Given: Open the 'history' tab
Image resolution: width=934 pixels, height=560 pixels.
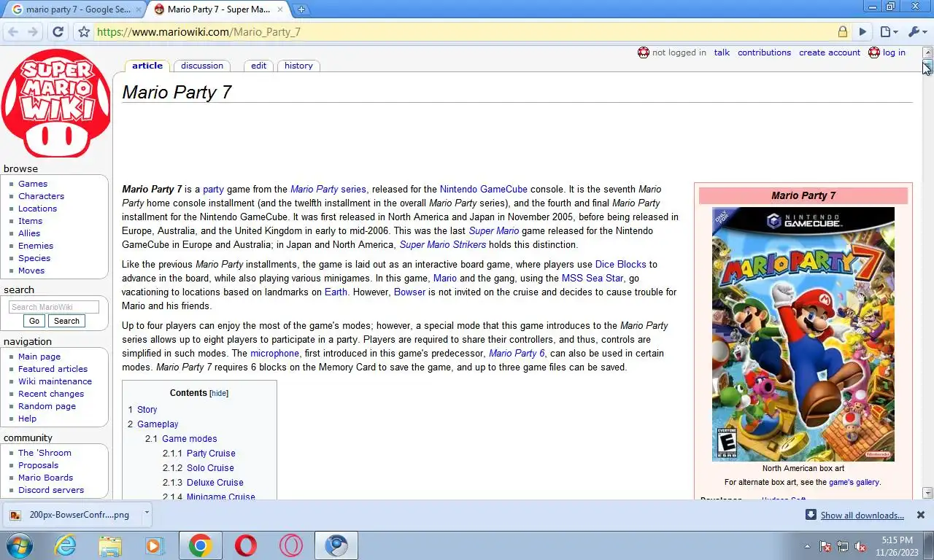Looking at the screenshot, I should click(x=298, y=66).
